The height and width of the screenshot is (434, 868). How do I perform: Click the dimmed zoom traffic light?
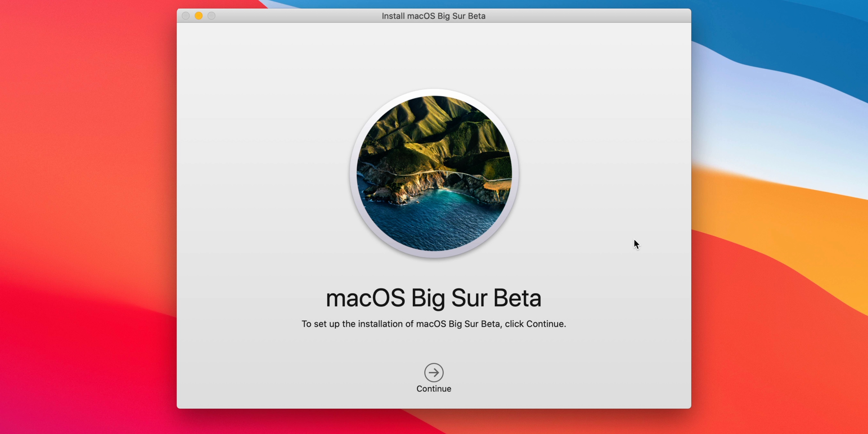pos(212,16)
